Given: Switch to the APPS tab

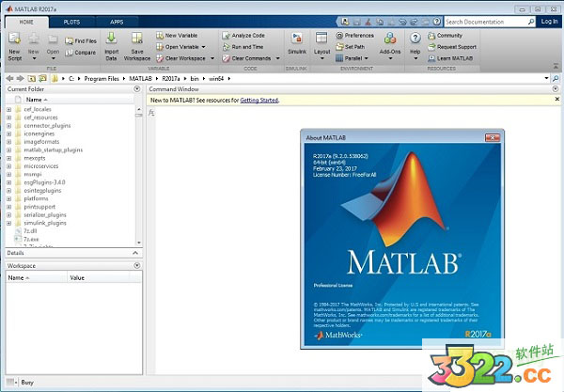Looking at the screenshot, I should click(x=117, y=23).
